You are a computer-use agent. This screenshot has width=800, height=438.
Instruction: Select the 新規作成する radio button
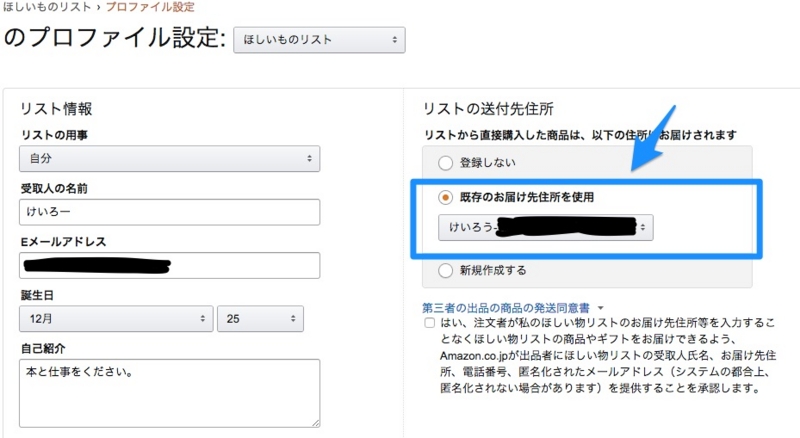click(445, 271)
